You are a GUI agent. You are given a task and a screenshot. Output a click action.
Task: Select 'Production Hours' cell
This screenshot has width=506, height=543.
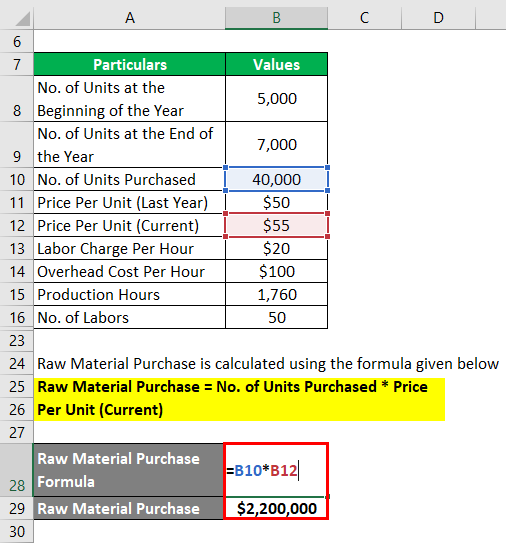[x=130, y=294]
